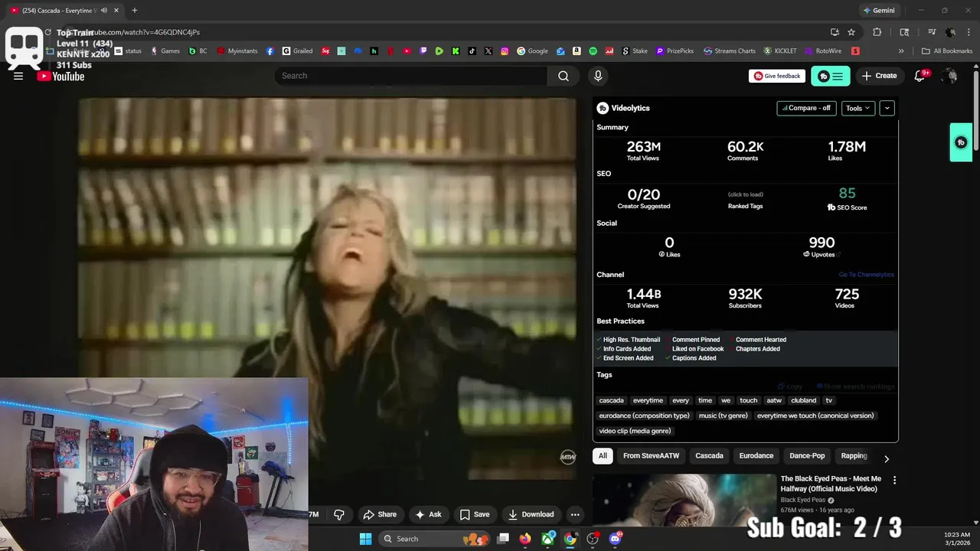The height and width of the screenshot is (551, 980).
Task: Click the music (tv genre) tag
Action: tap(723, 416)
